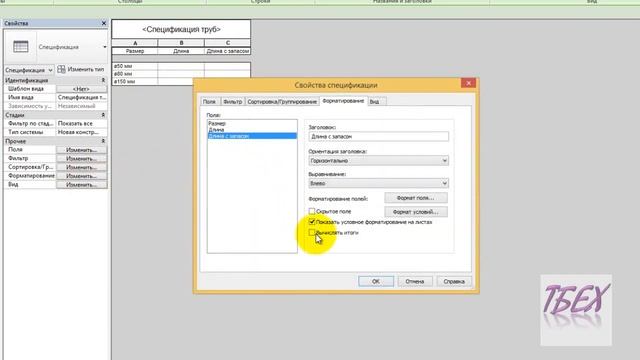The height and width of the screenshot is (360, 640).
Task: Click Изменить button for Форматирование
Action: (x=81, y=176)
